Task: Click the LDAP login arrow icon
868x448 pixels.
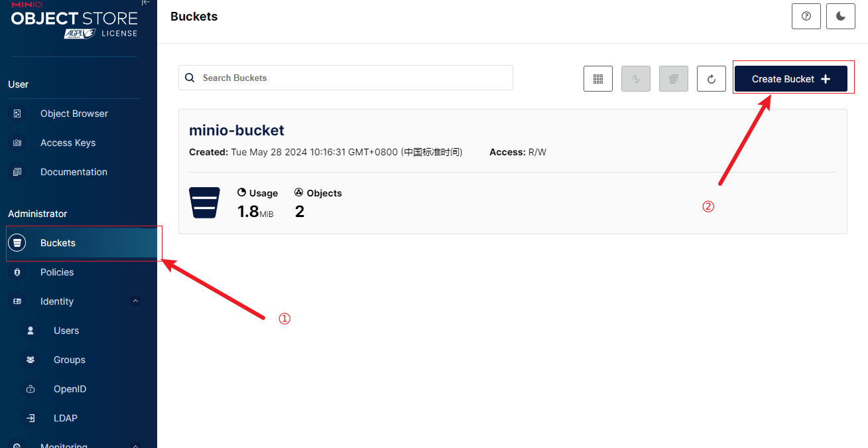Action: [x=31, y=418]
